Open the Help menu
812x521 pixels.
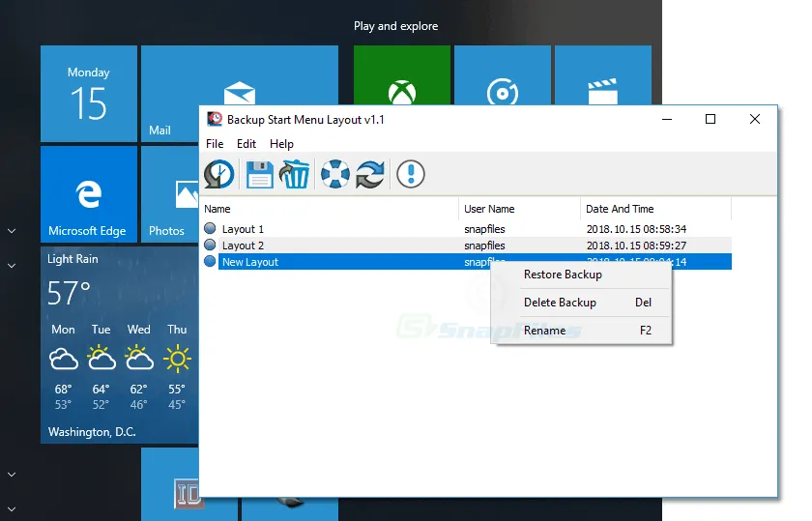[x=281, y=144]
